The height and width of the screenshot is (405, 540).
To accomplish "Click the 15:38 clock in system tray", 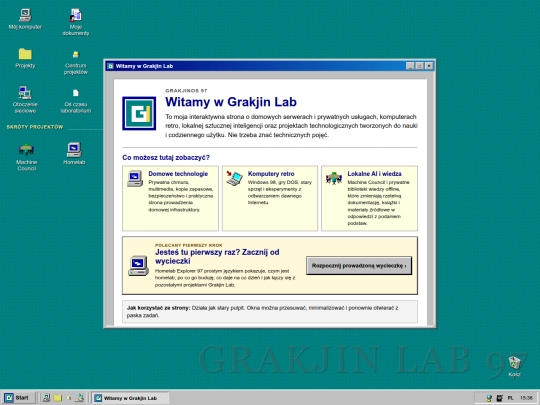I will tap(526, 398).
